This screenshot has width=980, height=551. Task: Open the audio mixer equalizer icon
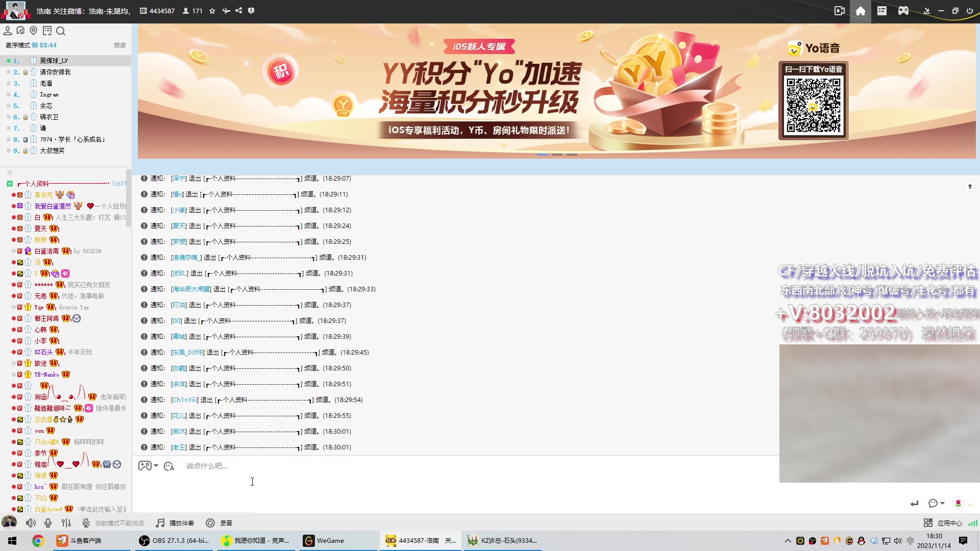[x=66, y=523]
